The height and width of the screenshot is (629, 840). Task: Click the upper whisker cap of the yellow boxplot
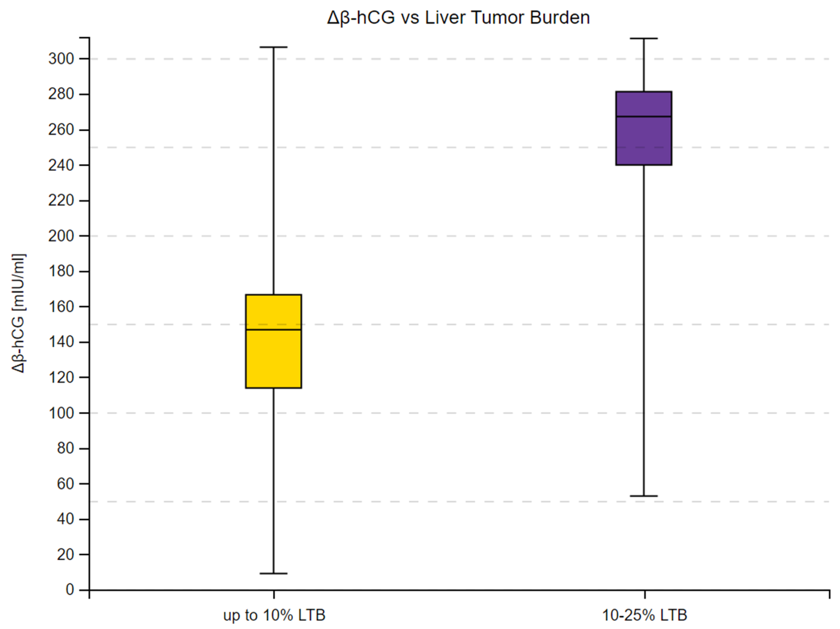[273, 47]
